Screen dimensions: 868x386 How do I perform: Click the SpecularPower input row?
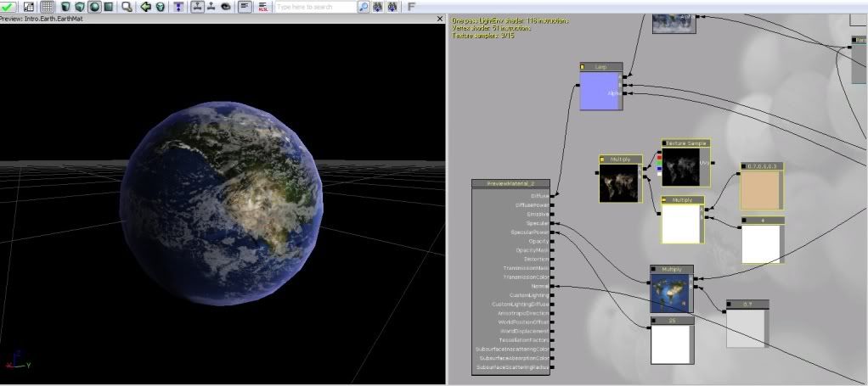[x=533, y=232]
